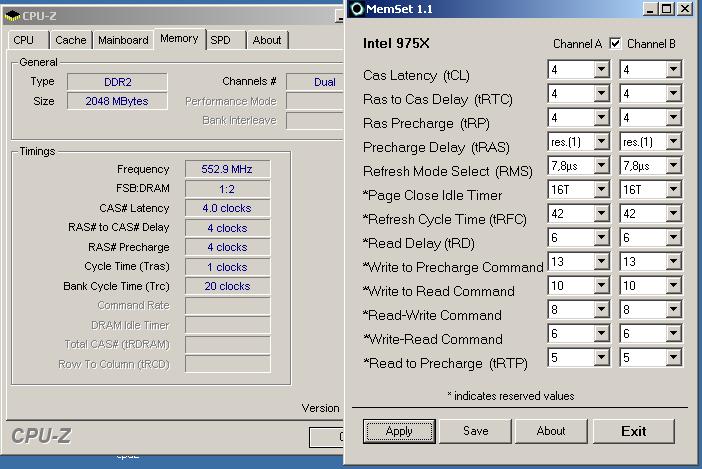The height and width of the screenshot is (469, 702).
Task: Open Channel A Write to Read Command dropdown
Action: click(x=602, y=286)
